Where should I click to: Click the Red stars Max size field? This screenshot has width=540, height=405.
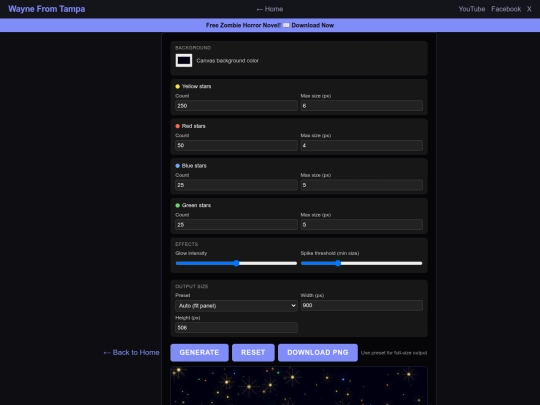point(362,145)
